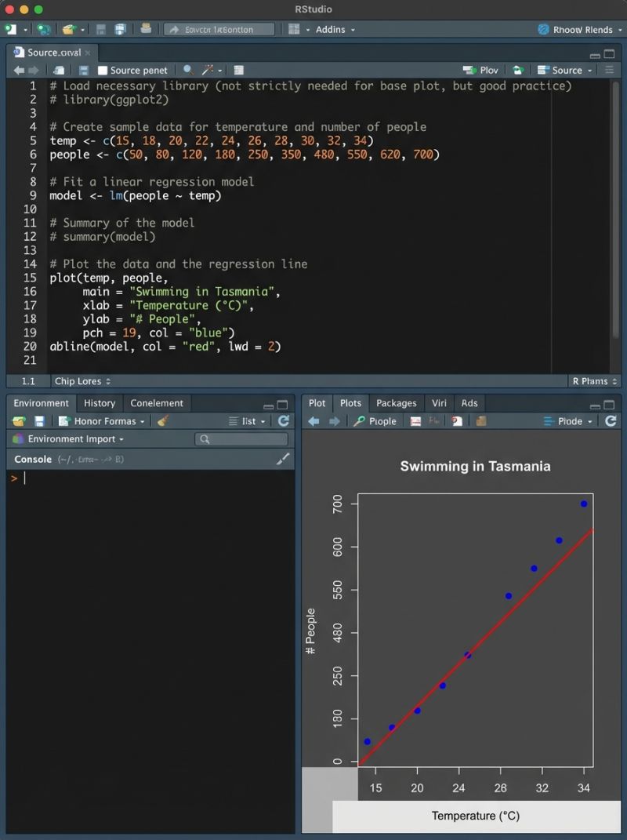
Task: Click the code tools magic wand icon
Action: click(208, 70)
